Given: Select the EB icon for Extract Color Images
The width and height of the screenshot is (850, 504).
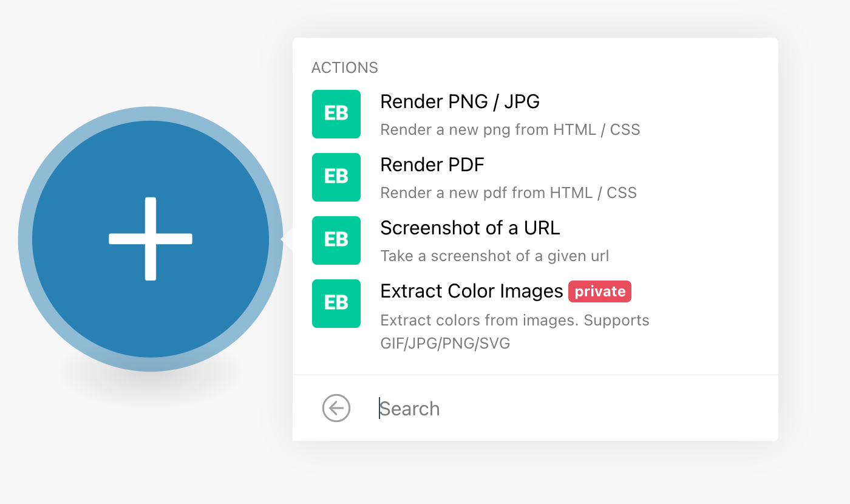Looking at the screenshot, I should [336, 304].
